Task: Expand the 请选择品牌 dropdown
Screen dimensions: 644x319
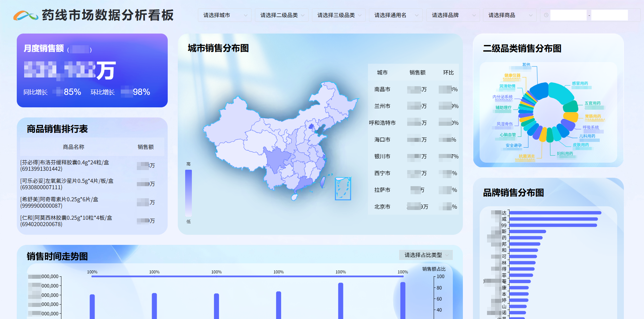Action: click(x=453, y=15)
